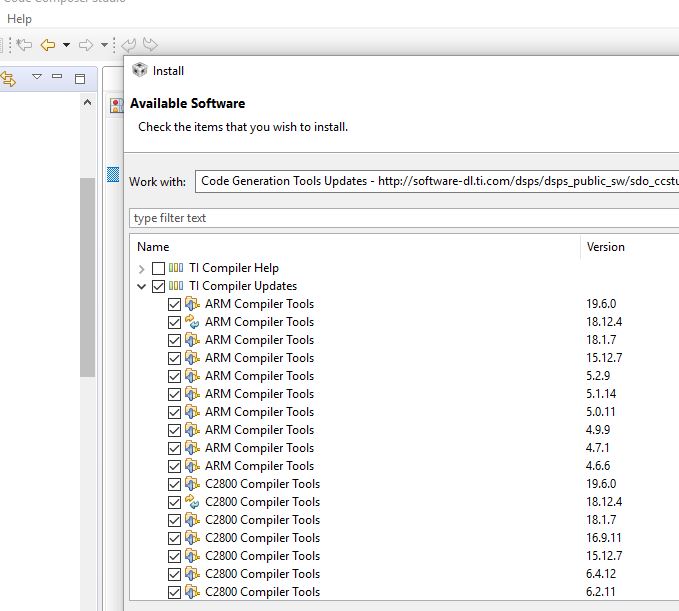Click the ARM Compiler Tools 19.6.0 feature icon
679x611 pixels.
[x=192, y=304]
